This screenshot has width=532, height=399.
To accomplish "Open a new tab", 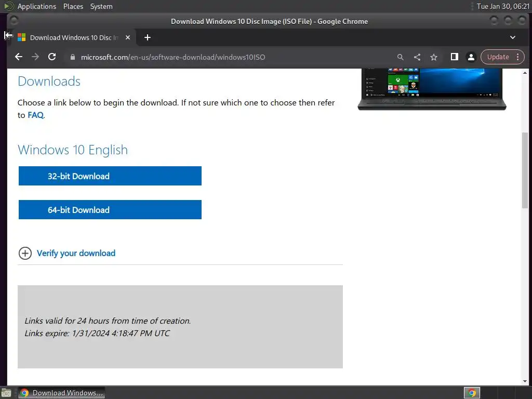I will coord(147,37).
